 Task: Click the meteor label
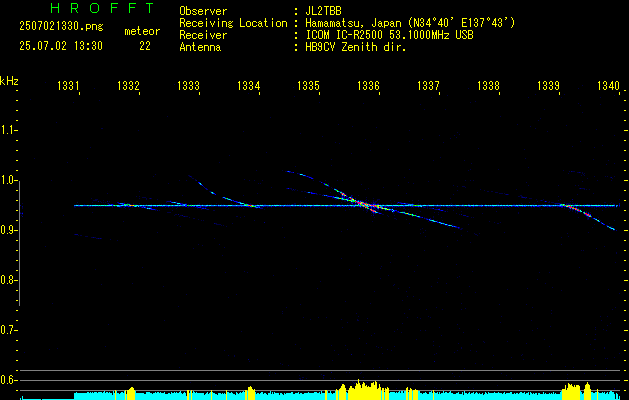tap(142, 31)
